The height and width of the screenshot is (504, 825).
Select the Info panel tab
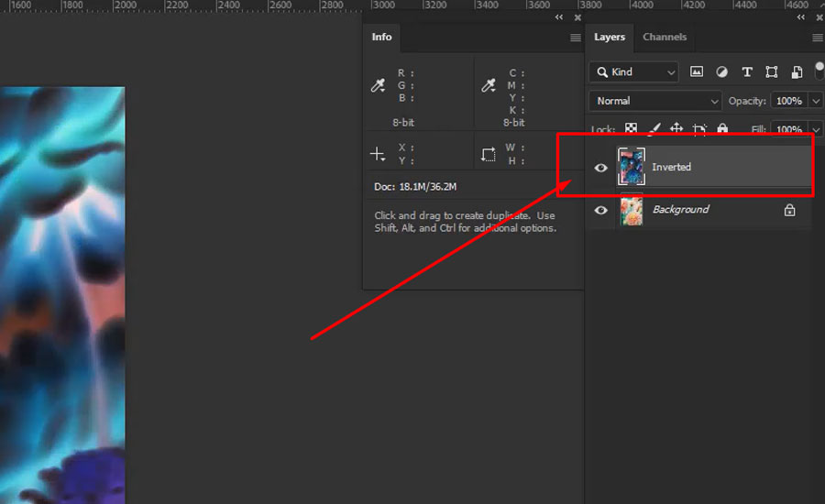tap(381, 38)
